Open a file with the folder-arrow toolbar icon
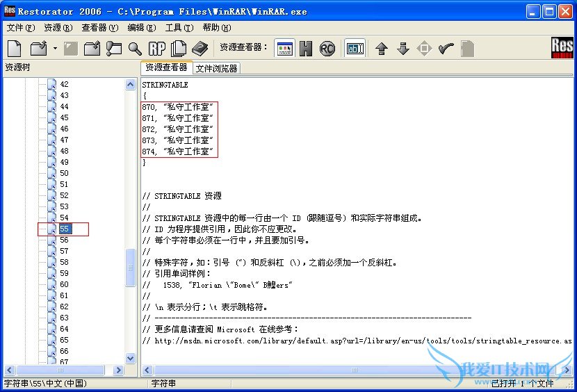Screen dimensions: 577x392 (38, 48)
